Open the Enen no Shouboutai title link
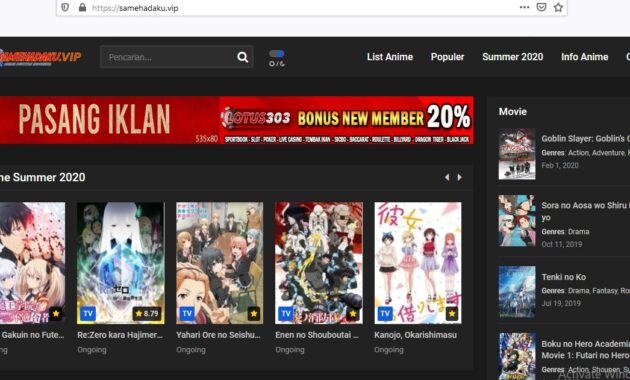This screenshot has height=380, width=630. (x=317, y=335)
